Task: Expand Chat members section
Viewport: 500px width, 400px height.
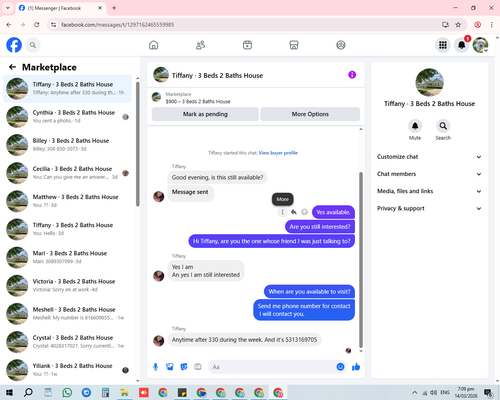Action: pyautogui.click(x=429, y=174)
